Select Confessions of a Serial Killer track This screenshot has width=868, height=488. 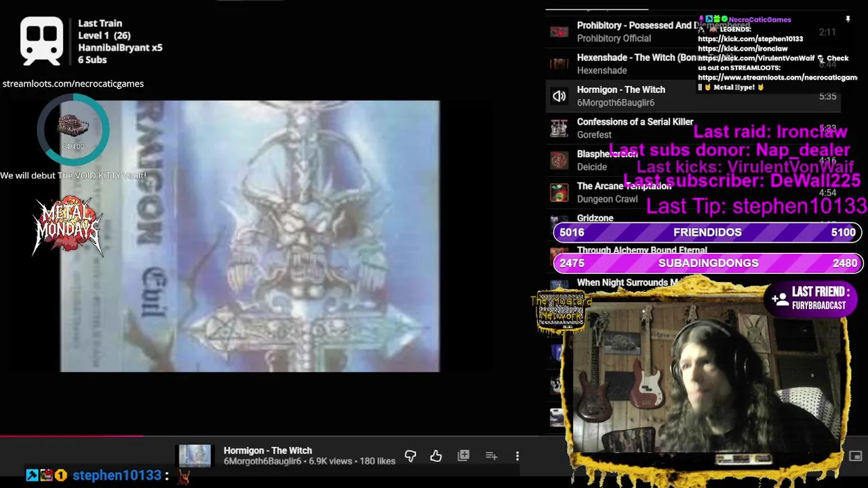click(x=693, y=128)
